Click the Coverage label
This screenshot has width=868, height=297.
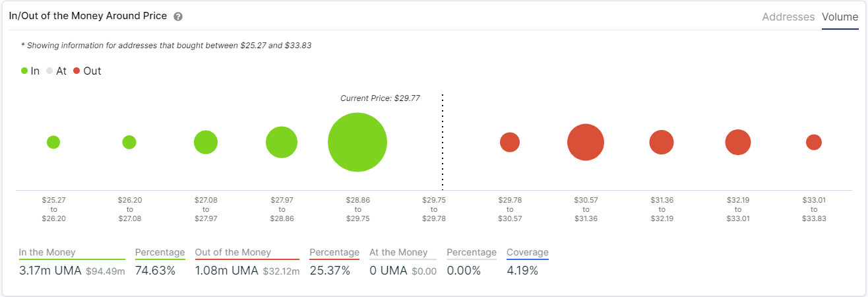[528, 252]
